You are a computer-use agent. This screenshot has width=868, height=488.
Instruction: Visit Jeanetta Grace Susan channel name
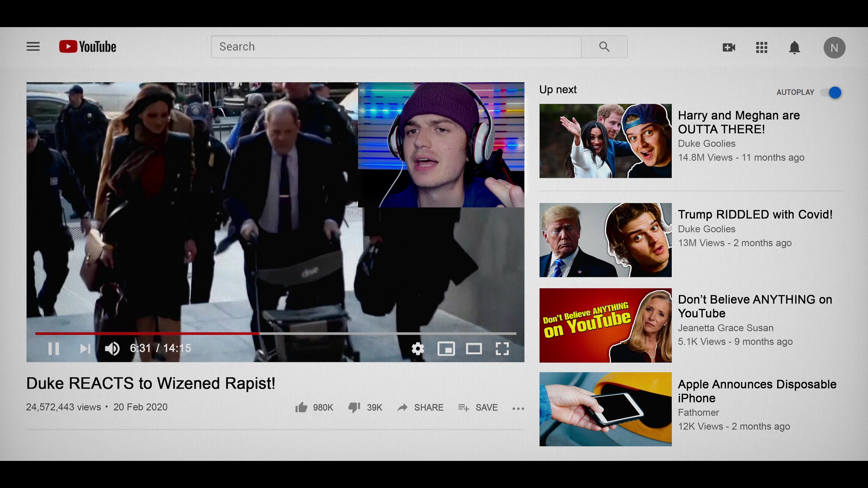tap(726, 328)
